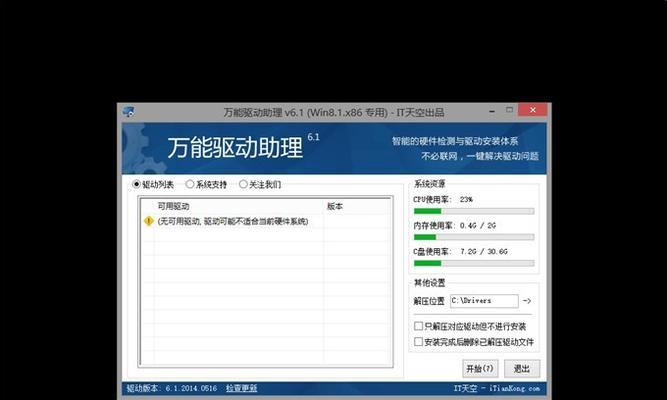
Task: Minimize the 万能驱动助理 window
Action: (492, 111)
